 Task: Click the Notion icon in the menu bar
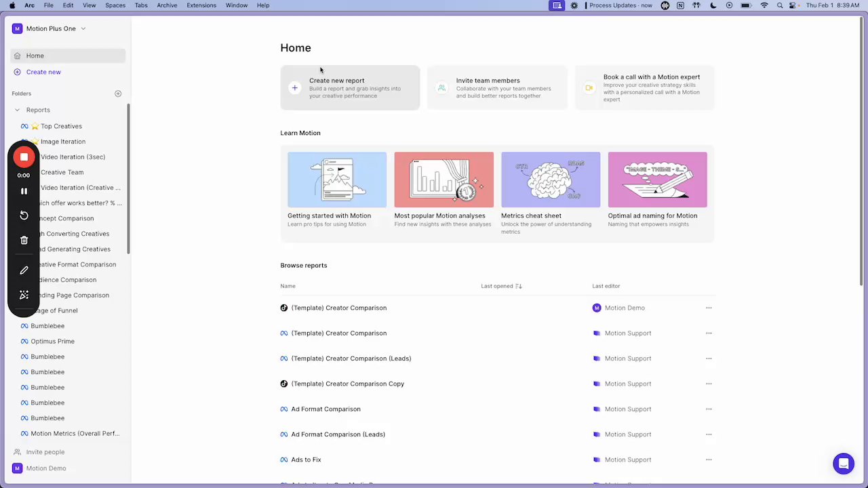click(681, 5)
